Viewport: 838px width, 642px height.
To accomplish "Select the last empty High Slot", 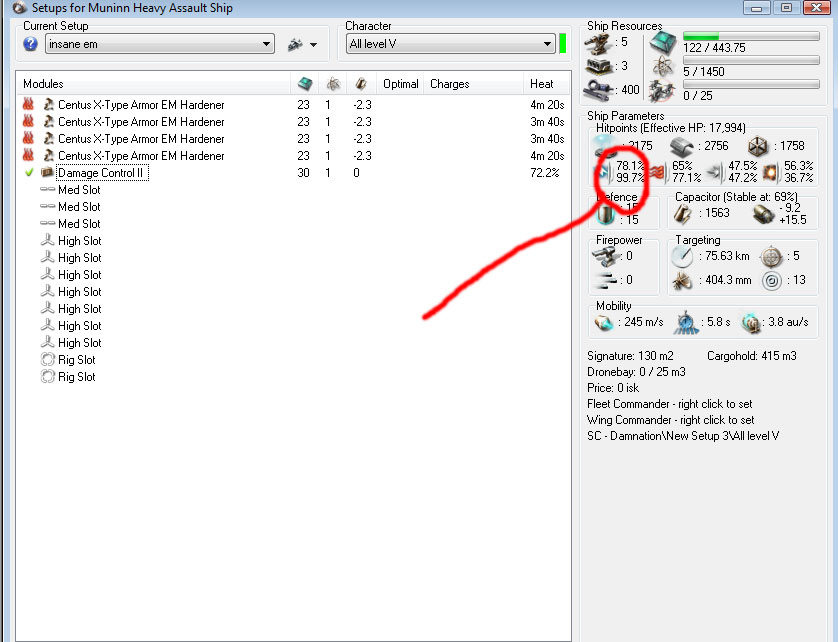I will (x=80, y=343).
